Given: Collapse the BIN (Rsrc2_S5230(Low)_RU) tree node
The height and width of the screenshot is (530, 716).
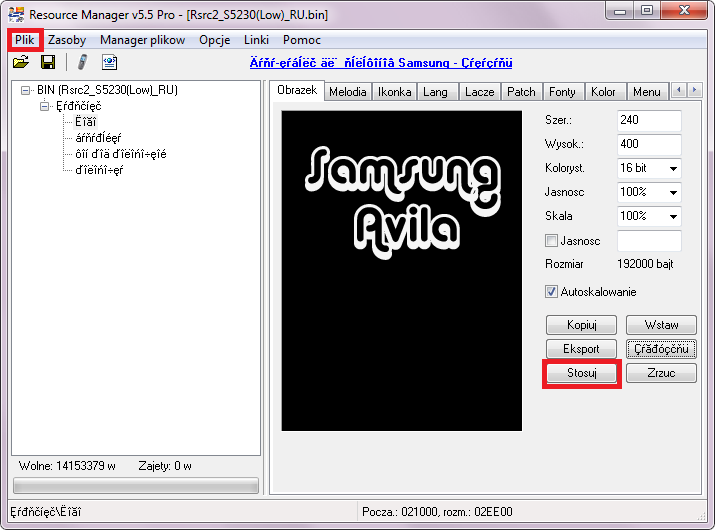Looking at the screenshot, I should (26, 90).
